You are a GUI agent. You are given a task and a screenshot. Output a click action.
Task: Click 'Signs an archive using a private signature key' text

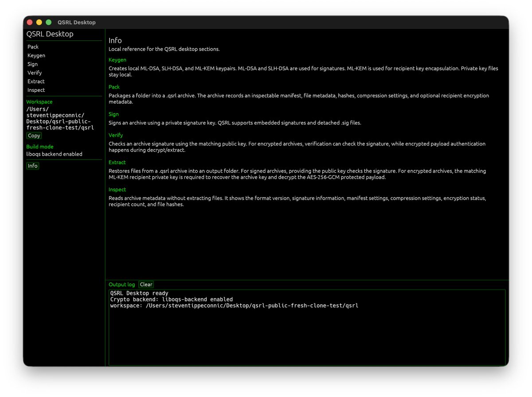click(x=235, y=123)
